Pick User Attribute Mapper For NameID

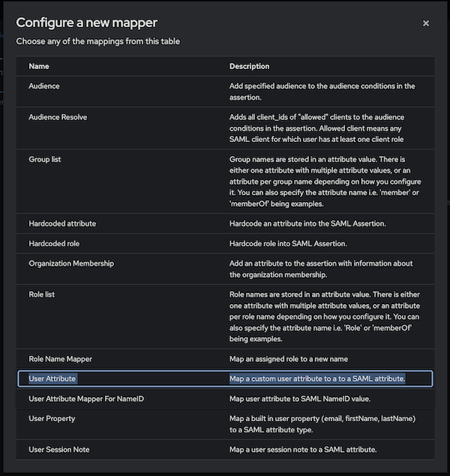coord(85,399)
